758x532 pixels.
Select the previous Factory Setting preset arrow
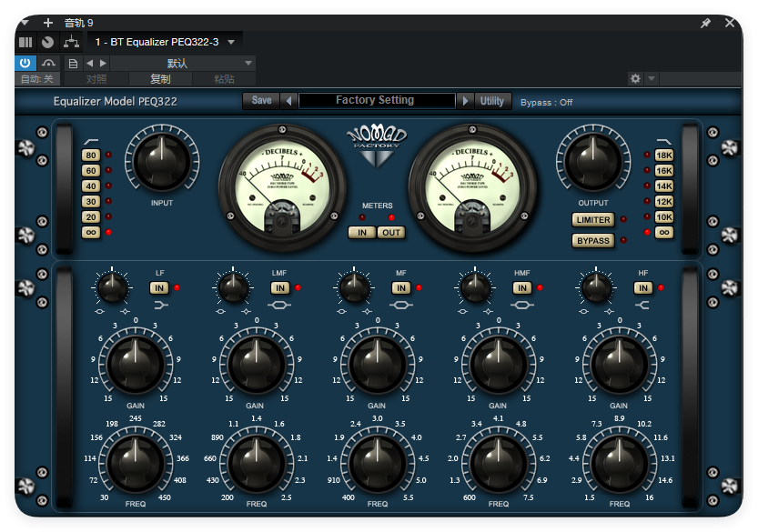(x=289, y=101)
